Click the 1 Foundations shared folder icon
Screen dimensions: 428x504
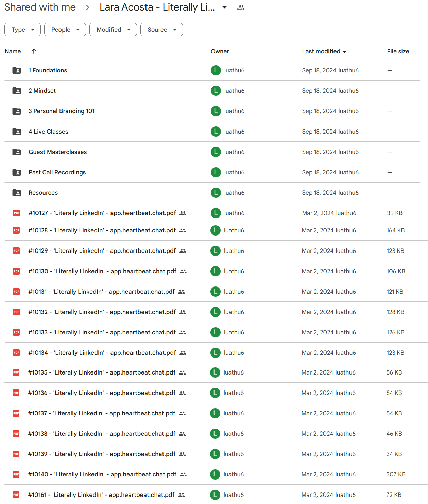click(17, 70)
